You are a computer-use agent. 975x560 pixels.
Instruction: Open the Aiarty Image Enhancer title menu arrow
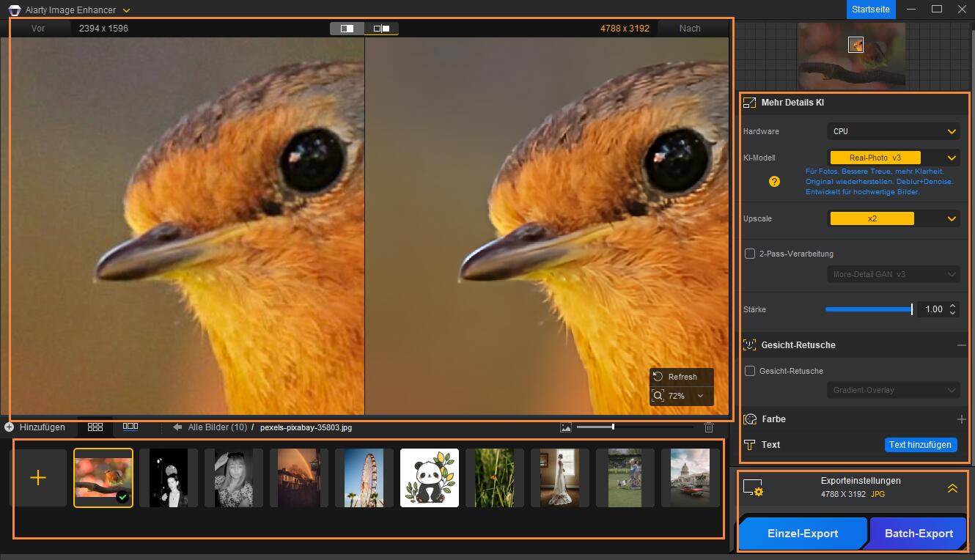127,10
